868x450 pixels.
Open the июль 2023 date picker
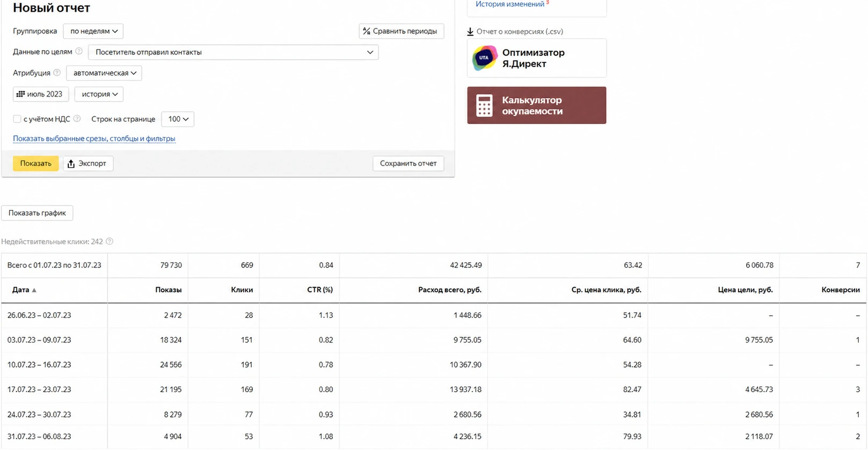coord(41,94)
